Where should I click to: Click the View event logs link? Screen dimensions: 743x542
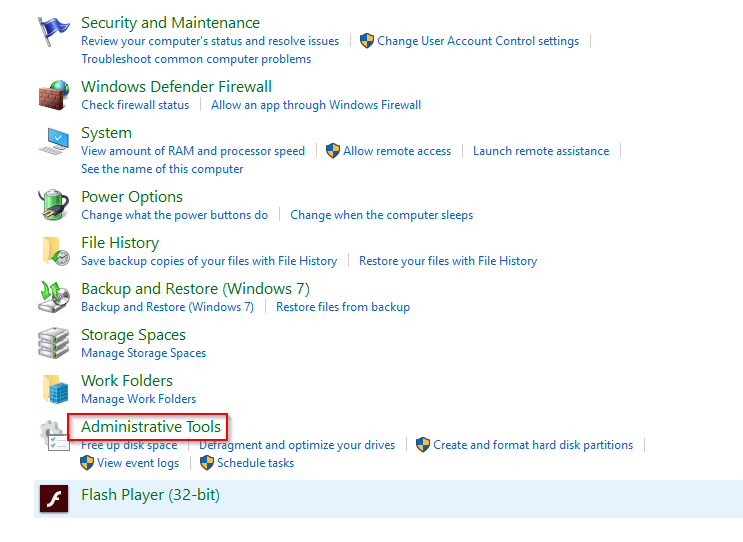pyautogui.click(x=138, y=463)
